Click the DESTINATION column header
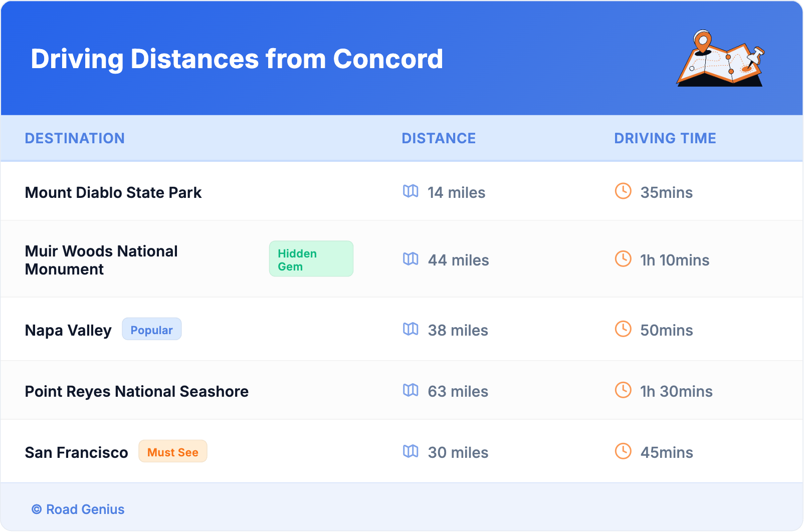This screenshot has width=804, height=532. click(75, 138)
